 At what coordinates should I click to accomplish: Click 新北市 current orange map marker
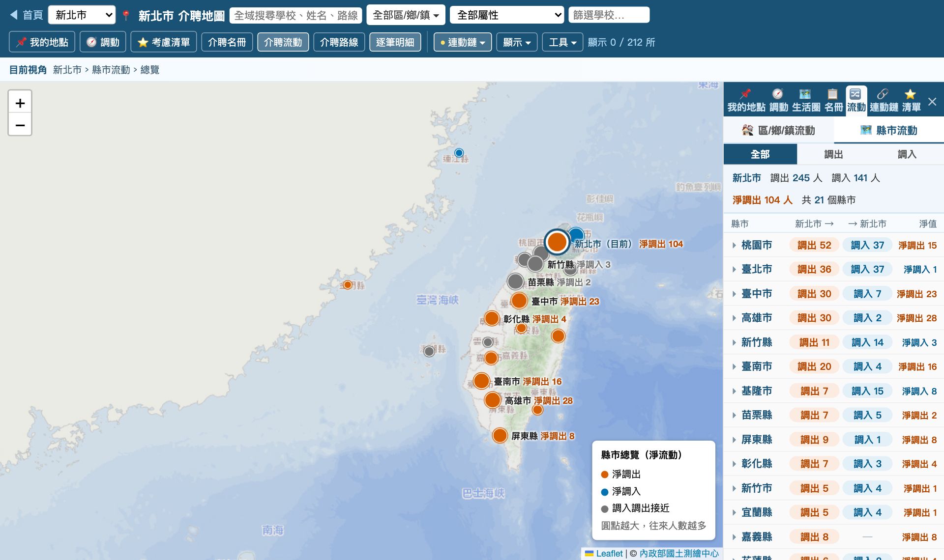coord(557,242)
